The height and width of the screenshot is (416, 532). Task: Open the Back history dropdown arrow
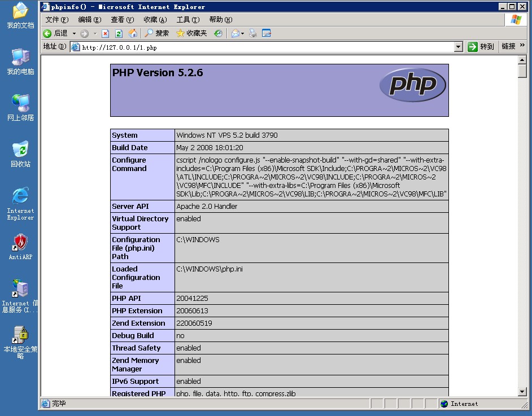click(x=74, y=33)
